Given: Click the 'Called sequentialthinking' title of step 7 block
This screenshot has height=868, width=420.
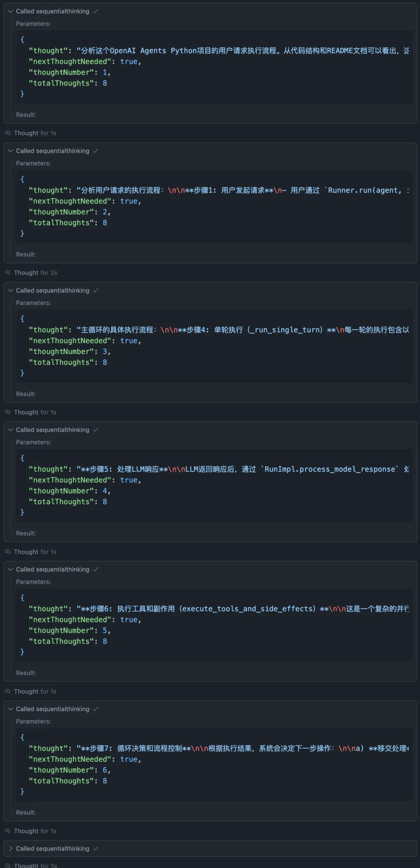Looking at the screenshot, I should (x=52, y=709).
